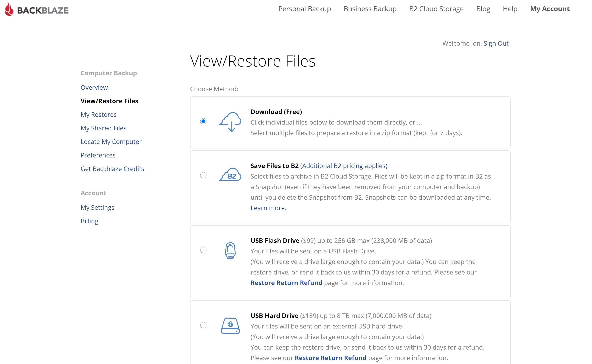Open the Help menu item
Screen dimensions: 592x364
[510, 9]
